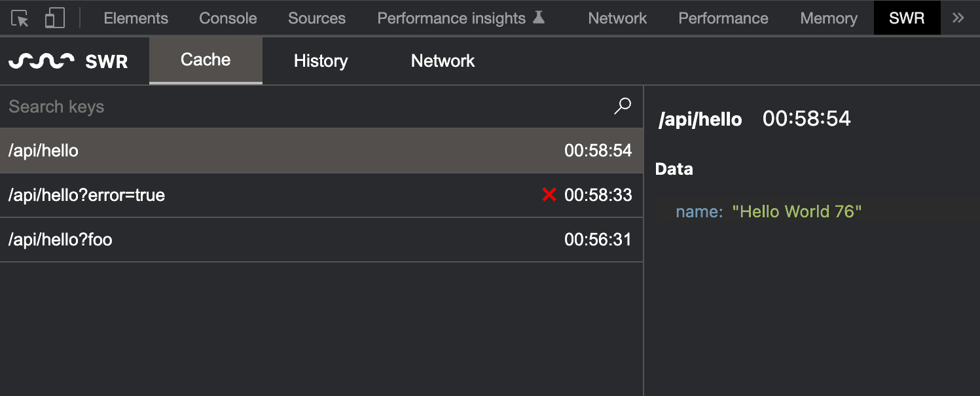This screenshot has height=396, width=980.
Task: Open more DevTools panels with chevron icon
Action: click(958, 18)
